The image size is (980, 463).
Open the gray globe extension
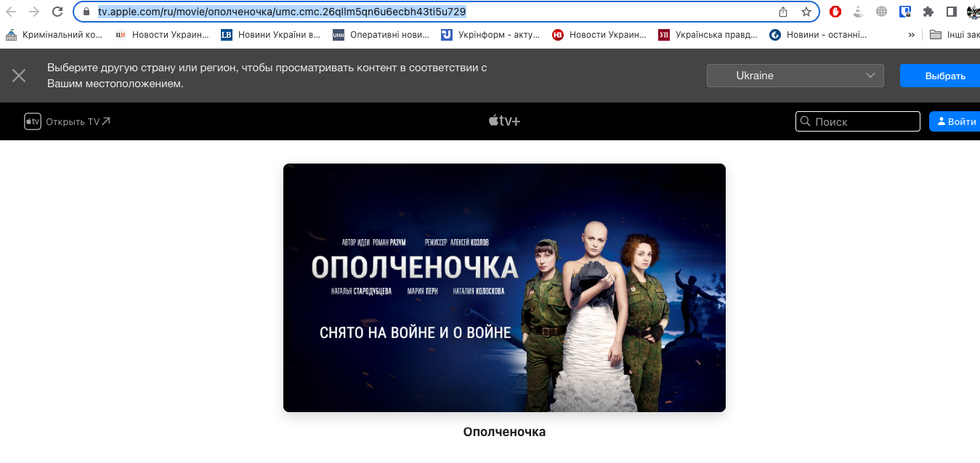[882, 12]
